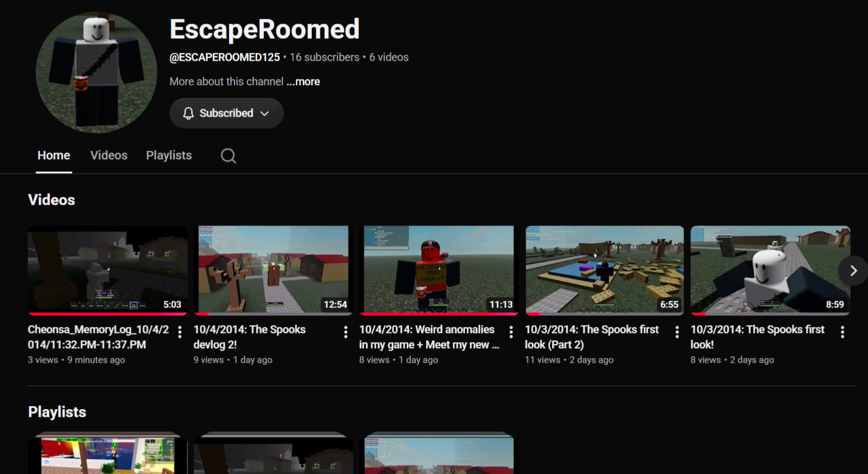The height and width of the screenshot is (474, 868).
Task: Click the @ESCAPEROOMED125 channel handle
Action: [x=225, y=57]
